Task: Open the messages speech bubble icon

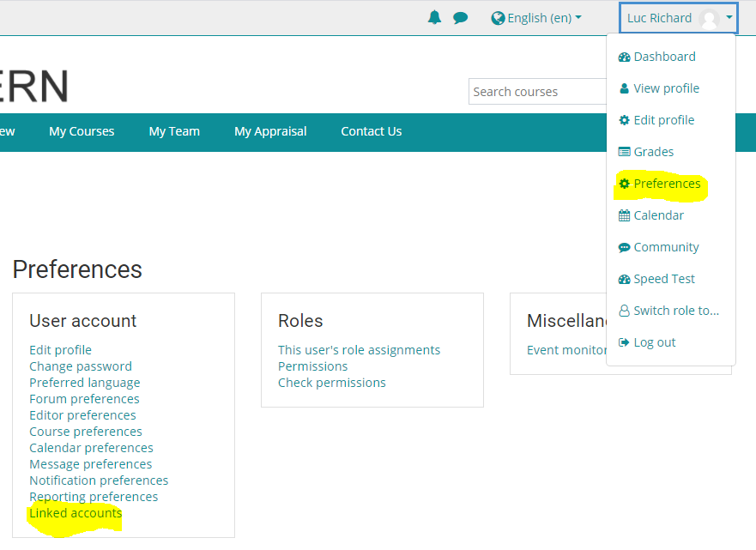Action: (x=461, y=17)
